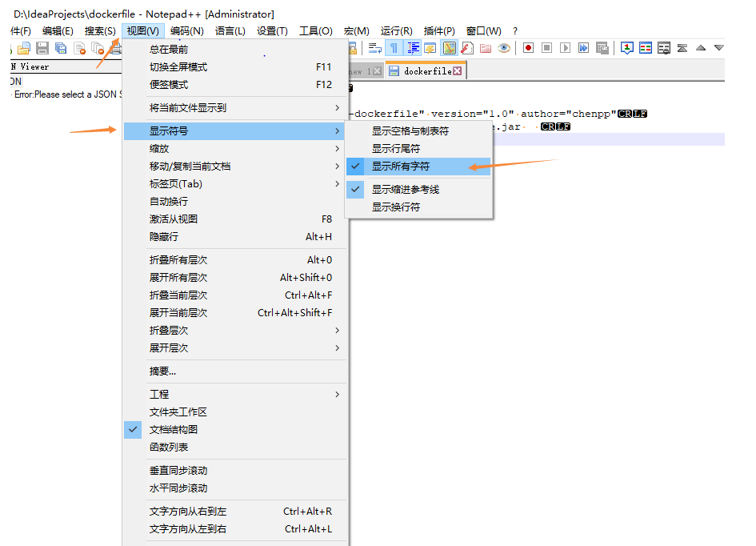Enable file monitoring with the eye icon

505,48
